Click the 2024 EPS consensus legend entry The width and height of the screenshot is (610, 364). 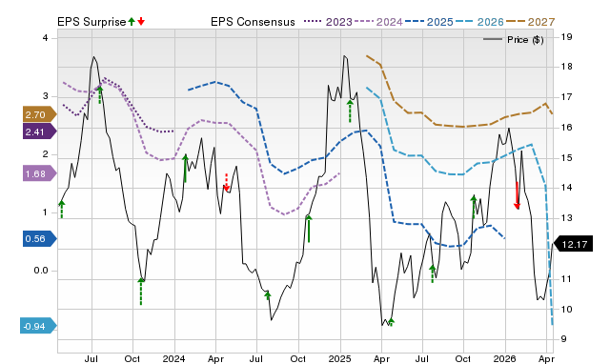(378, 22)
